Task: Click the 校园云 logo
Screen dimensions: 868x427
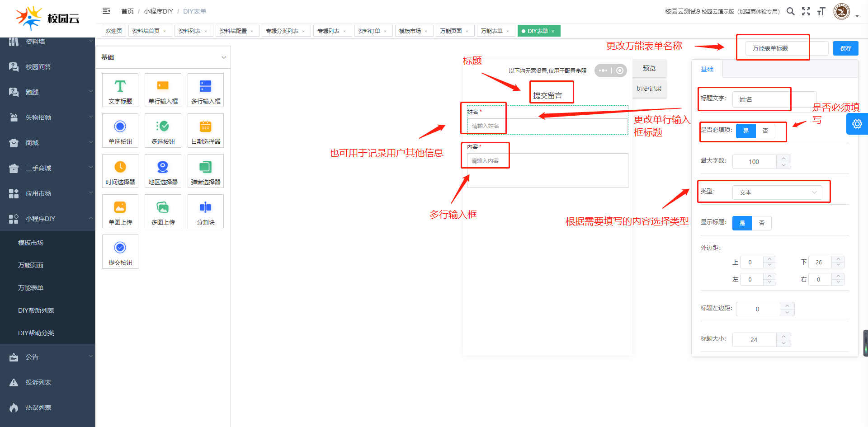Action: (47, 18)
